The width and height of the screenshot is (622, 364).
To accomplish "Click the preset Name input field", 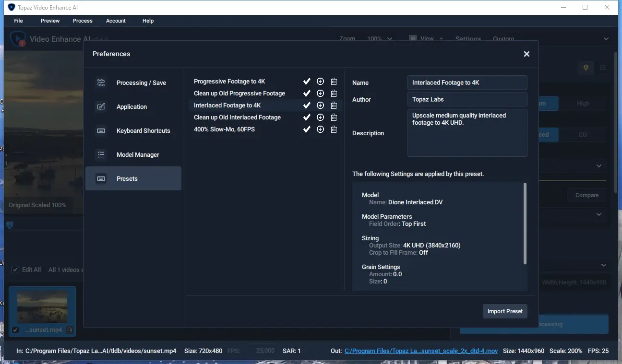I will (467, 82).
